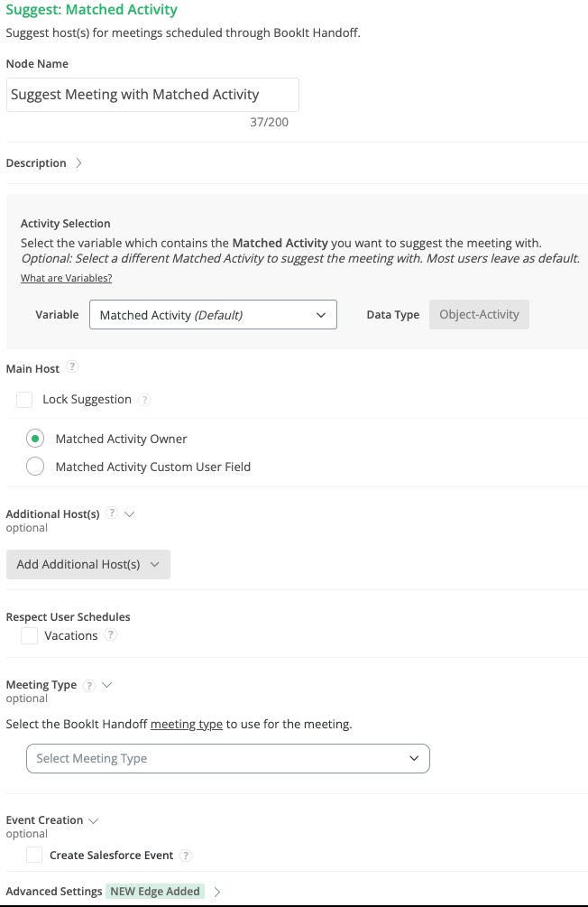Viewport: 588px width, 907px height.
Task: Expand the Description section chevron
Action: pyautogui.click(x=78, y=163)
